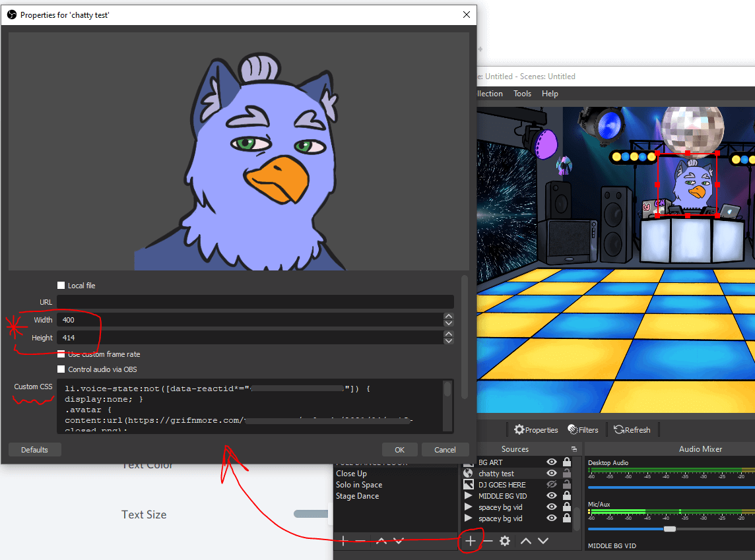755x560 pixels.
Task: Move scene down in Scenes list
Action: 399,541
